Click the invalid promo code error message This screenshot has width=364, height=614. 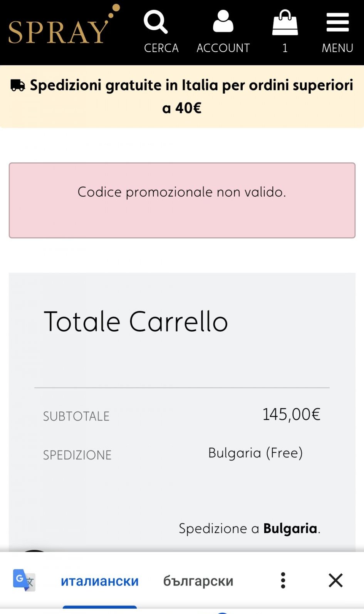coord(182,192)
